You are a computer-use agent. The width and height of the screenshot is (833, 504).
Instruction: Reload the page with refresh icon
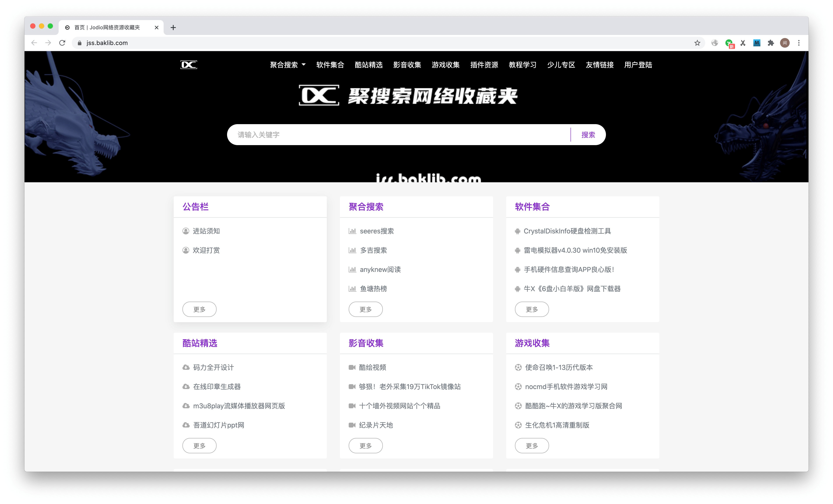point(62,43)
